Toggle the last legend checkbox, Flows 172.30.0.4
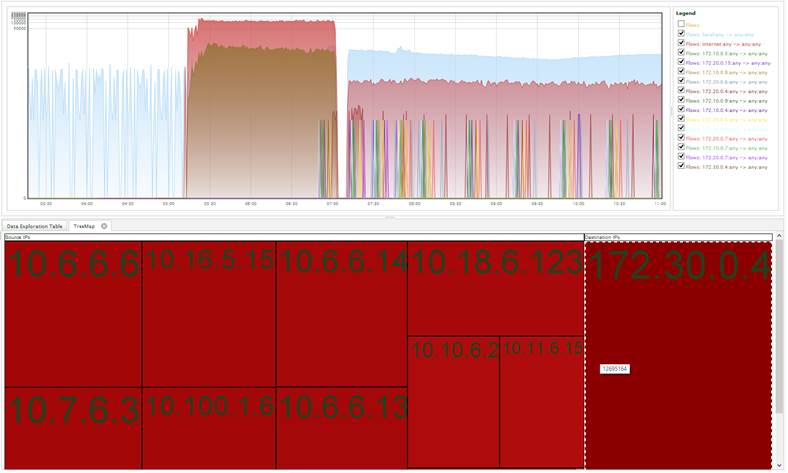 pyautogui.click(x=681, y=166)
